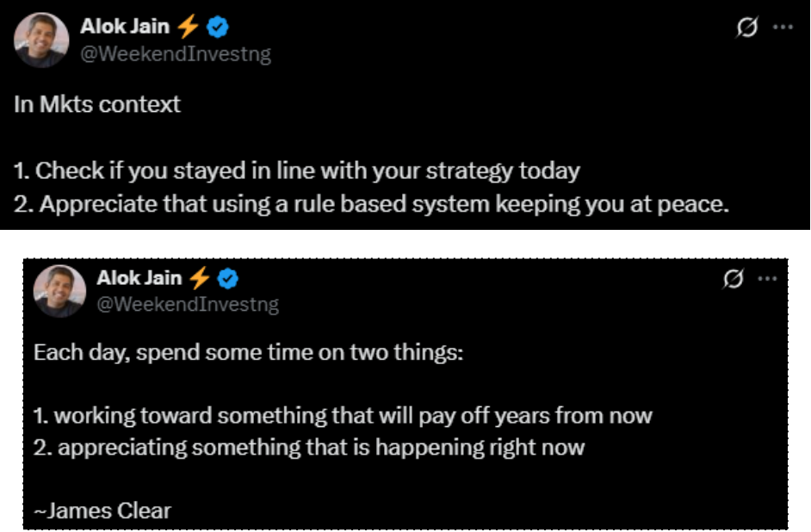The width and height of the screenshot is (811, 532).
Task: Click verified badge in the James Clear tweet
Action: tap(228, 278)
